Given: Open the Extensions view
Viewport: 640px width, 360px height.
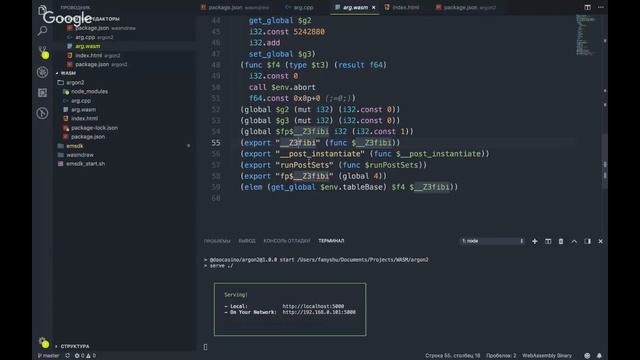Looking at the screenshot, I should [42, 93].
